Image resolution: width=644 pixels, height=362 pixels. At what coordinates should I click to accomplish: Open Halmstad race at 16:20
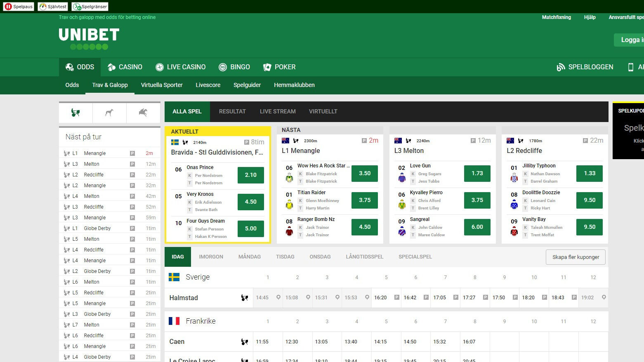point(386,298)
